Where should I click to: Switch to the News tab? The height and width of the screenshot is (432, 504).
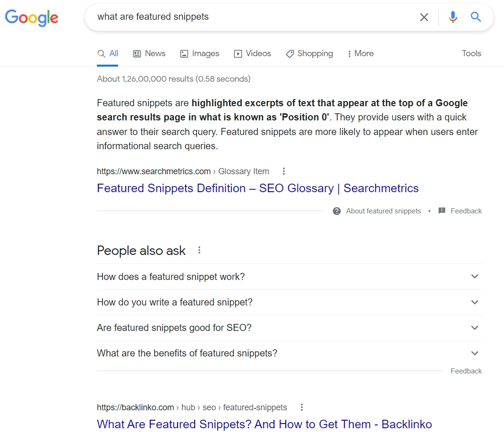pyautogui.click(x=149, y=54)
